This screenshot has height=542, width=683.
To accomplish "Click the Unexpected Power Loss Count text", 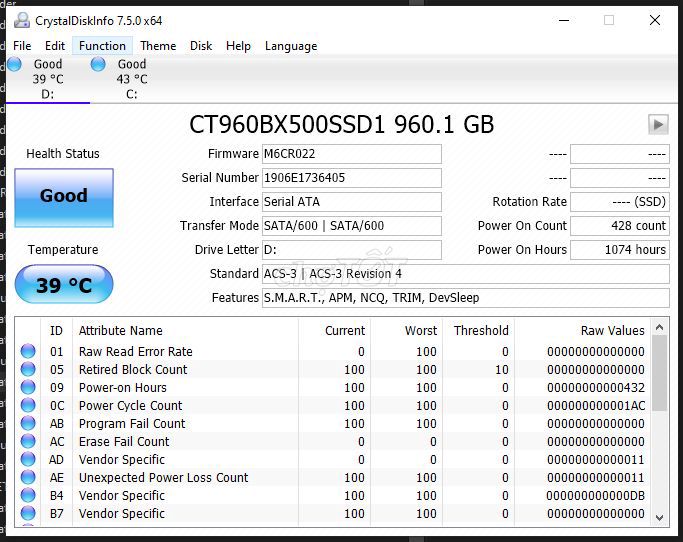I will (x=163, y=478).
